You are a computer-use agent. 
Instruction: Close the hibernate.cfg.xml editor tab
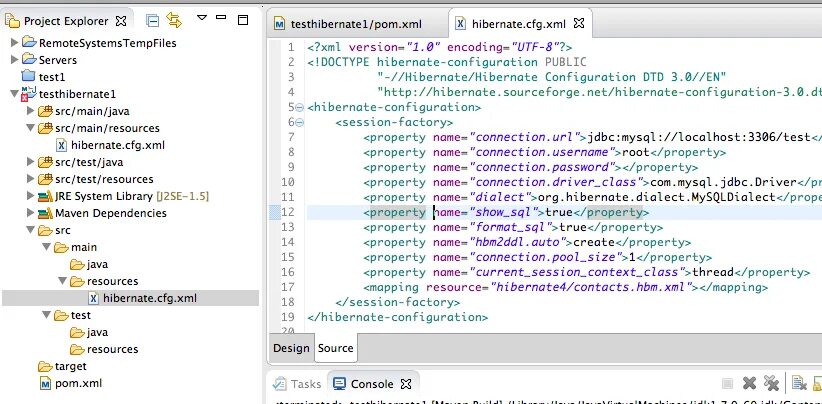point(579,24)
